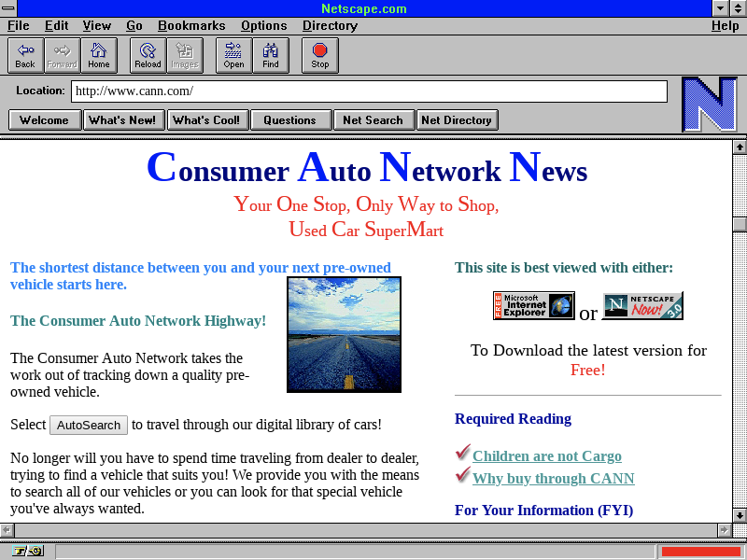Viewport: 747px width, 560px height.
Task: Click the vertical scrollbar down arrow
Action: tap(740, 514)
